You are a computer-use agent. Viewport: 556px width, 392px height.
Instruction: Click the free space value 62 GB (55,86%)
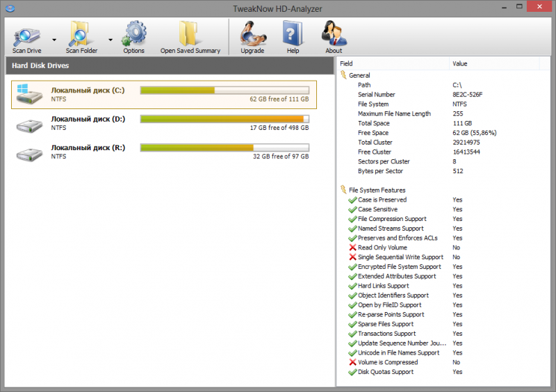coord(475,133)
